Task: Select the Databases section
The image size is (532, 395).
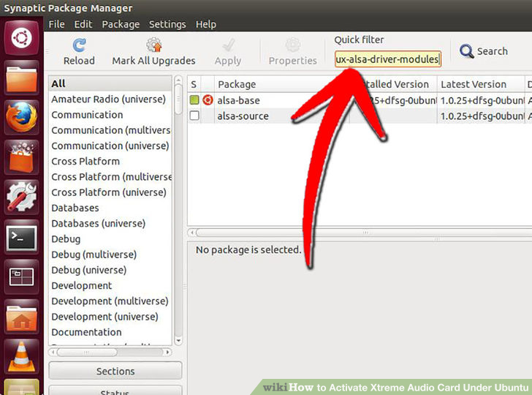Action: (x=110, y=208)
